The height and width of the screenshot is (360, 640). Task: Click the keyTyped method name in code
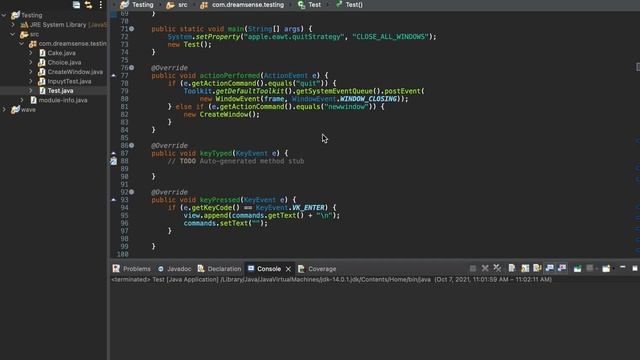point(216,153)
